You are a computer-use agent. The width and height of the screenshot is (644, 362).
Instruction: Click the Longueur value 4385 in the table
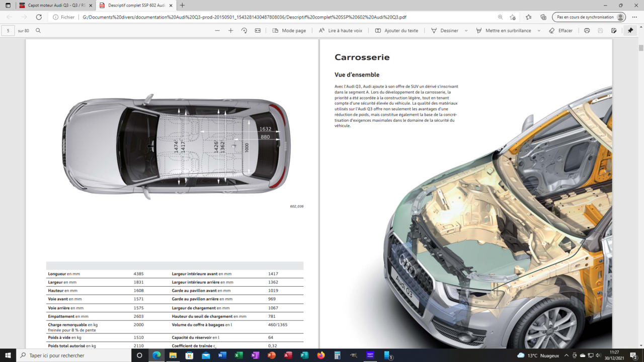138,274
